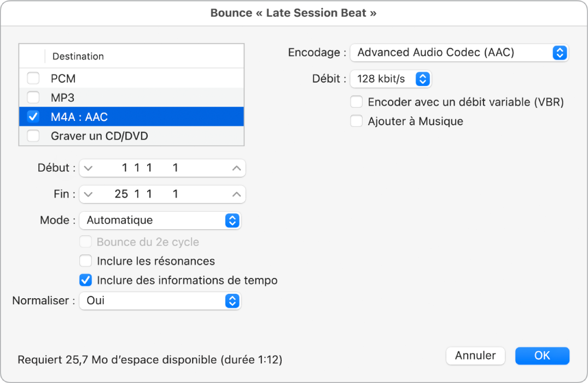Click the downward chevron on the Début stepper
The width and height of the screenshot is (588, 383).
(88, 168)
